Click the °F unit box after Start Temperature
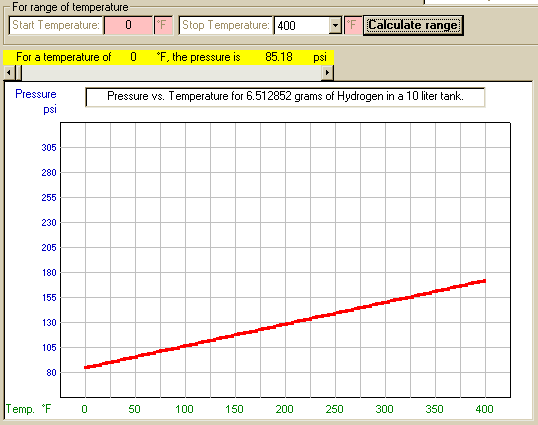This screenshot has height=425, width=538. (x=163, y=25)
